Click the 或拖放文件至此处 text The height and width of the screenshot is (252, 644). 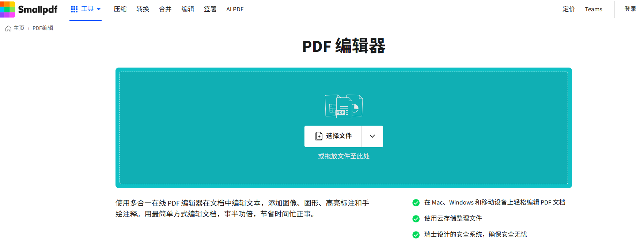tap(344, 156)
